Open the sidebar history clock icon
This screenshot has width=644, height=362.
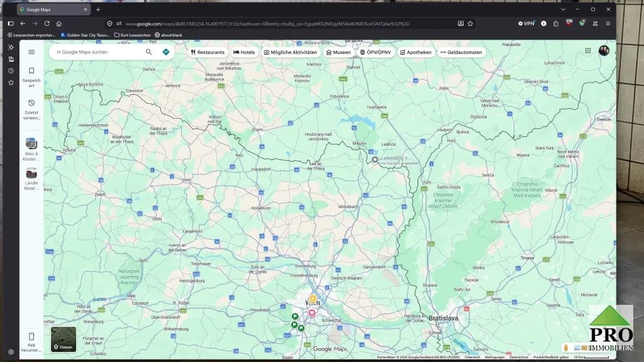pos(11,70)
